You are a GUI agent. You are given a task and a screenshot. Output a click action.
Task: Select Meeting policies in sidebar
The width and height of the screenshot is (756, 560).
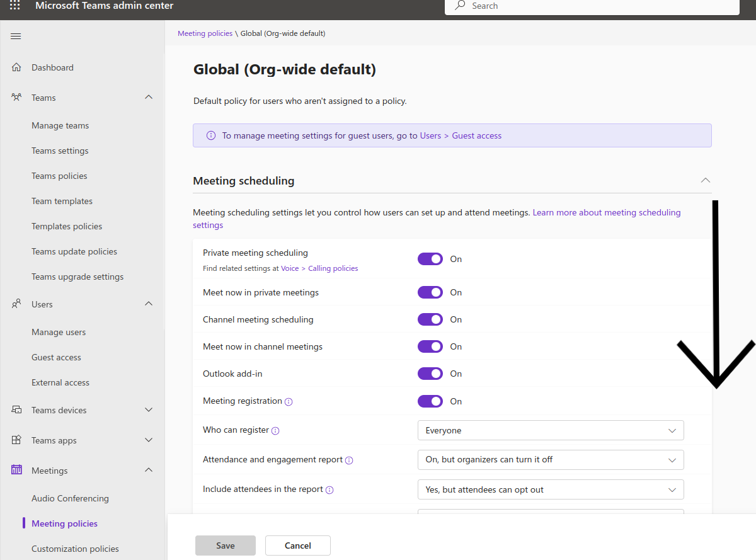(x=64, y=523)
